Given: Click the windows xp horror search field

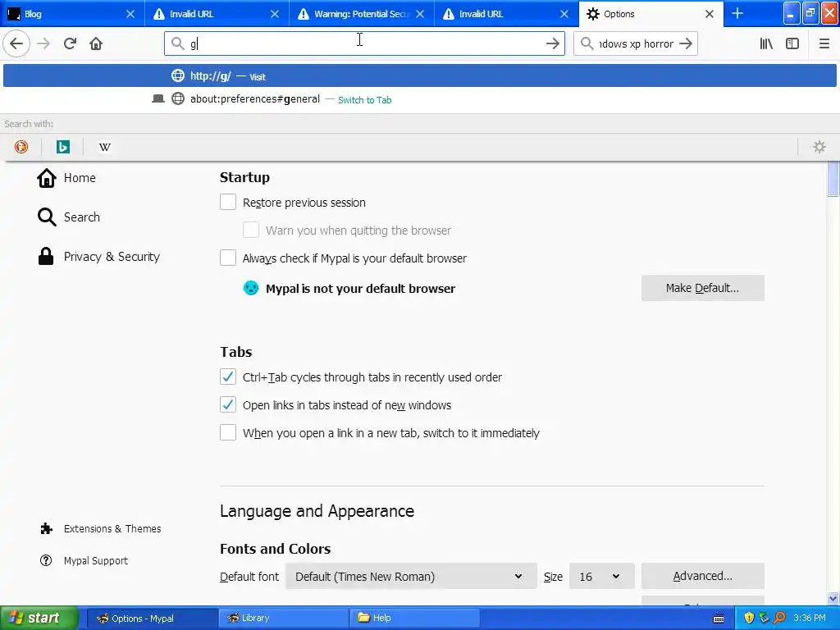Looking at the screenshot, I should click(x=636, y=43).
